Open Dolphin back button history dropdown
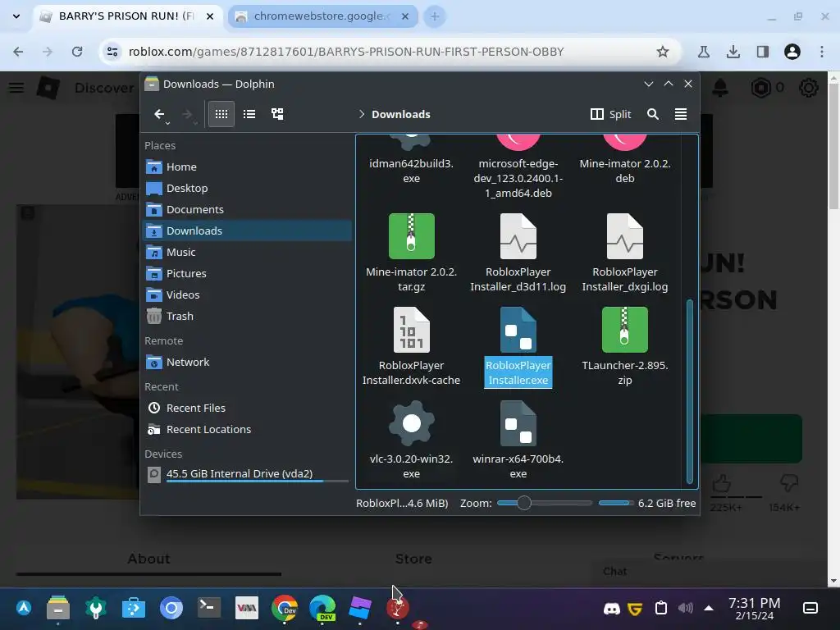Viewport: 840px width, 630px height. point(167,124)
